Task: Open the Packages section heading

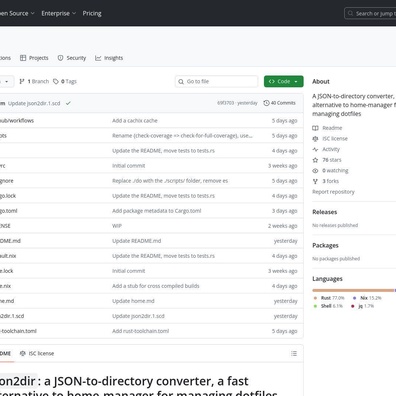Action: click(x=325, y=245)
